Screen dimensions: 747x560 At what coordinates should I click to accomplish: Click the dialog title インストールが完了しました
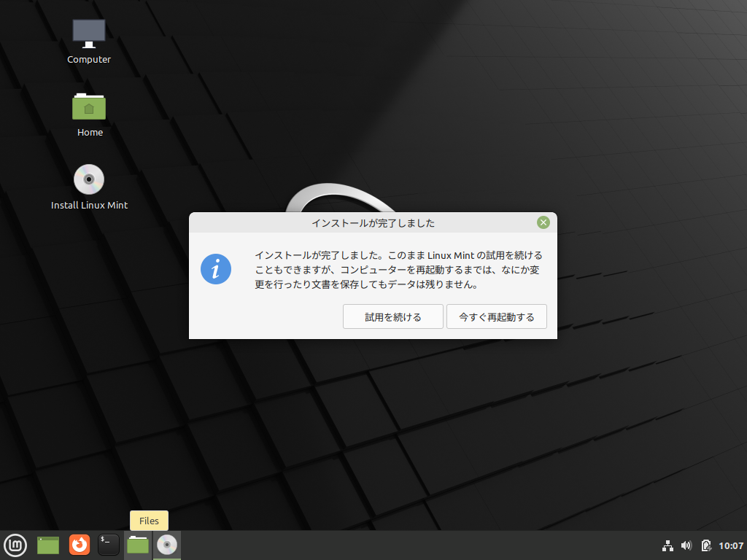click(x=373, y=223)
